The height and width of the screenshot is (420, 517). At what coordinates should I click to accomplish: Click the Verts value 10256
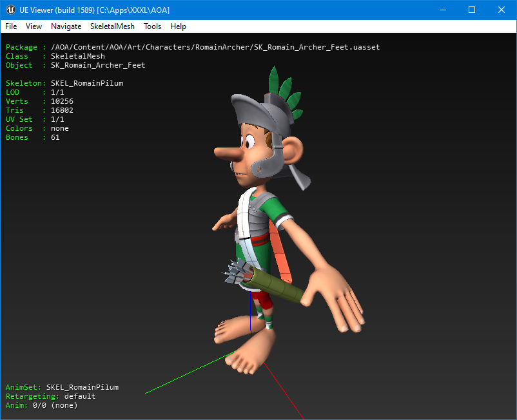[x=62, y=101]
